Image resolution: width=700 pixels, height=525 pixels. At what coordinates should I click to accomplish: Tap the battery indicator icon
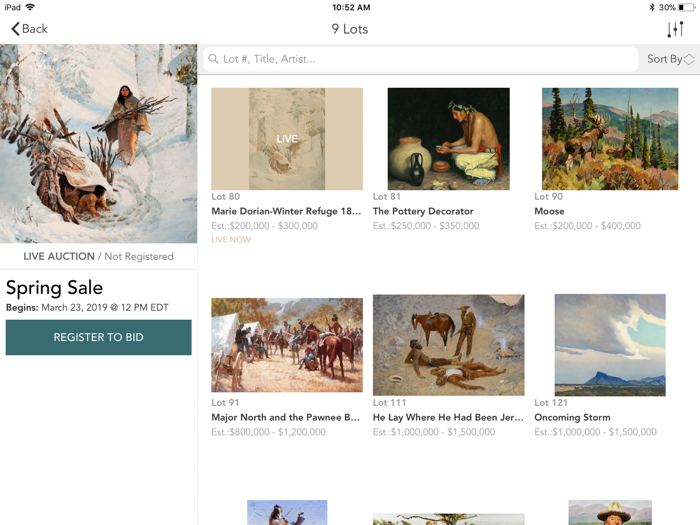686,7
